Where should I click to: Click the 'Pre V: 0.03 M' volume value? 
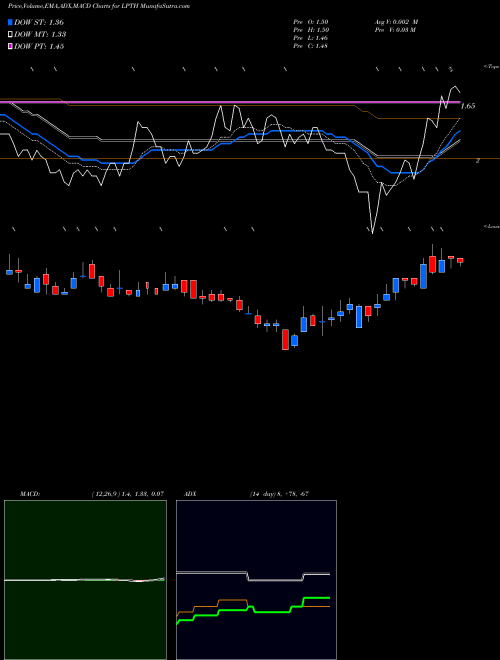click(395, 30)
